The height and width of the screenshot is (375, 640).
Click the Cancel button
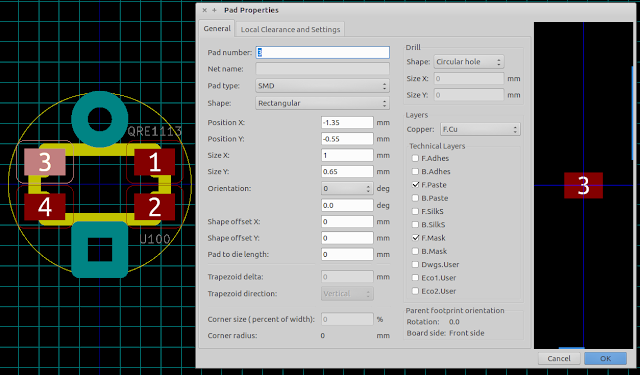pyautogui.click(x=559, y=358)
